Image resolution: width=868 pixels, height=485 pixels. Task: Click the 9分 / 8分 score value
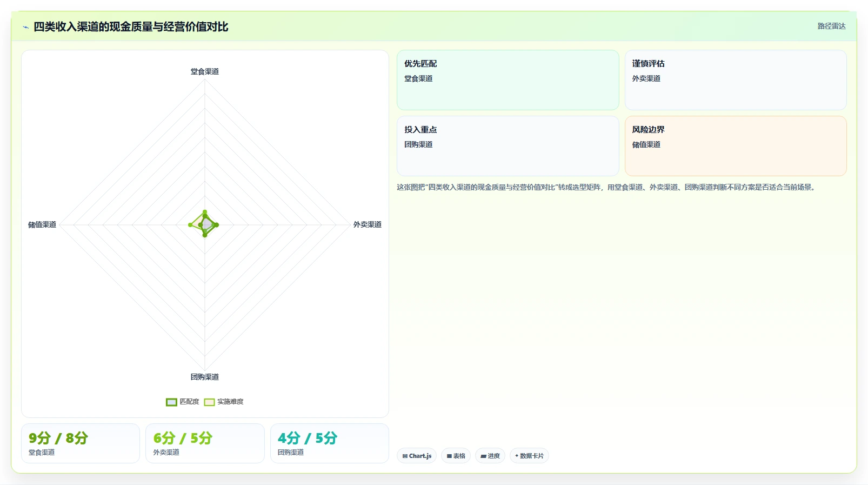(x=58, y=438)
